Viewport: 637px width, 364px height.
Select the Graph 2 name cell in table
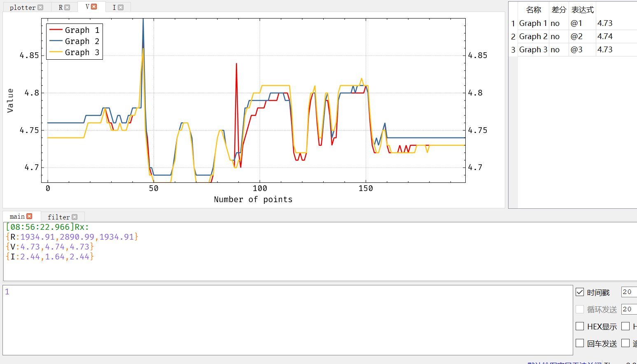[533, 36]
